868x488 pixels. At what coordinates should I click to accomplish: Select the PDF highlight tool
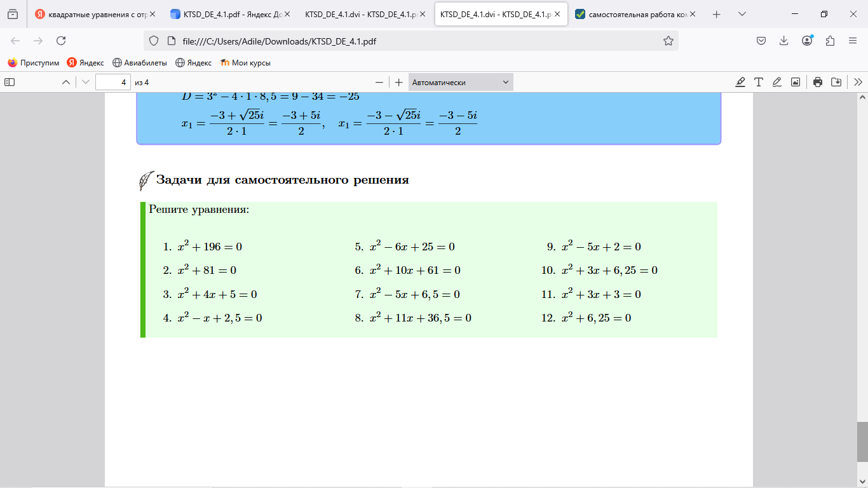pyautogui.click(x=740, y=82)
